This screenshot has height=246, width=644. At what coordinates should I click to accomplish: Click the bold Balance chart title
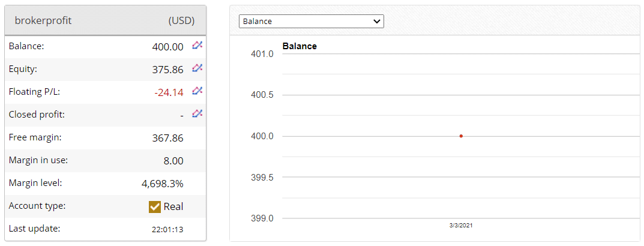click(299, 46)
